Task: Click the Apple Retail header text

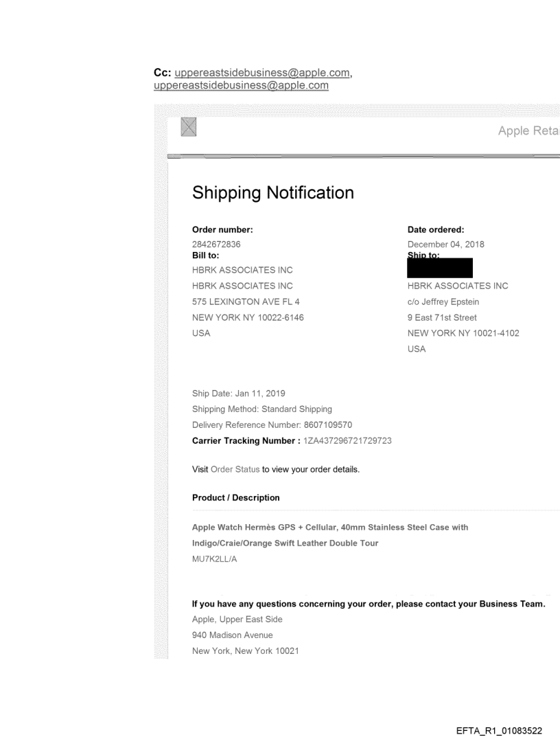Action: pyautogui.click(x=528, y=131)
